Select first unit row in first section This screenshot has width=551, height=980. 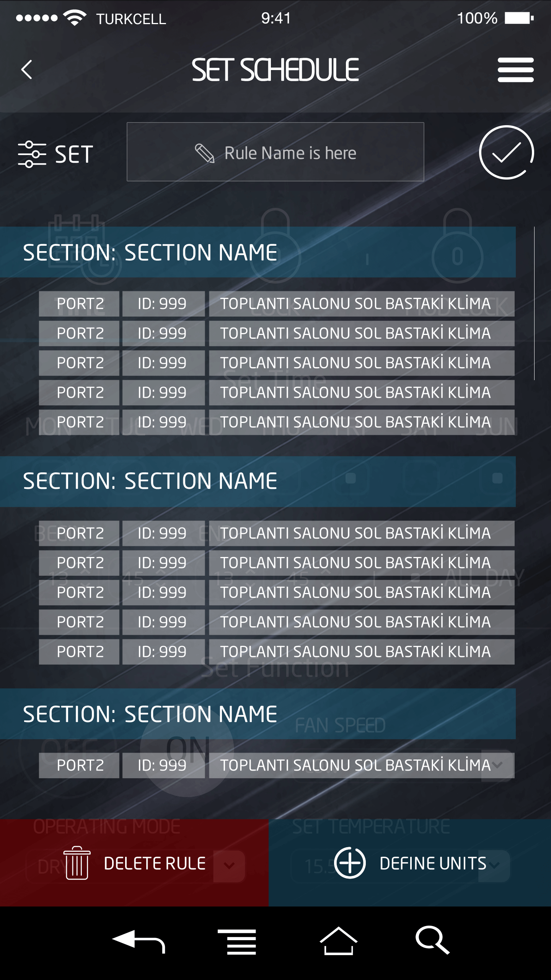pyautogui.click(x=277, y=304)
